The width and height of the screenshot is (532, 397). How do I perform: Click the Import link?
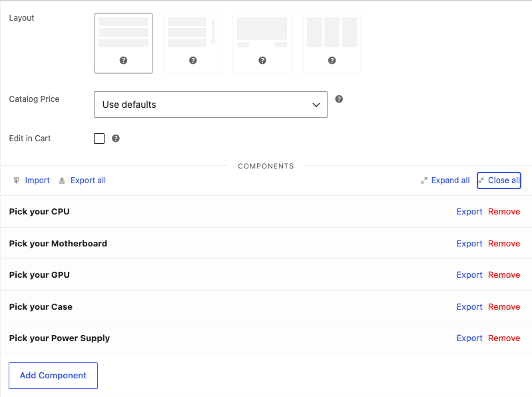click(37, 181)
